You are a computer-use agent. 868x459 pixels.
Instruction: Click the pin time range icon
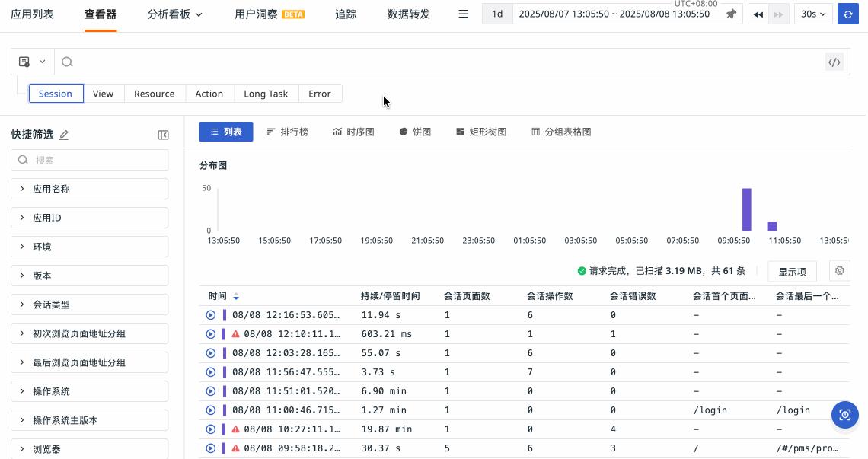[731, 14]
